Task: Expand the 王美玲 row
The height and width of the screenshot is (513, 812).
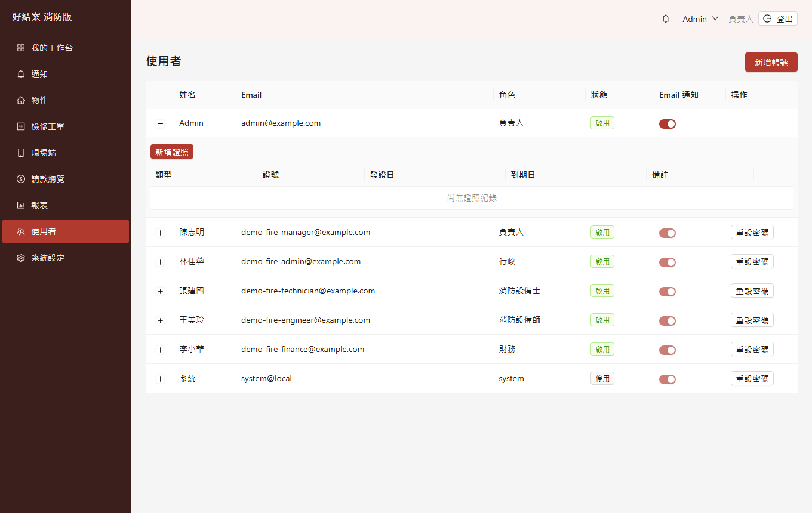Action: tap(160, 320)
